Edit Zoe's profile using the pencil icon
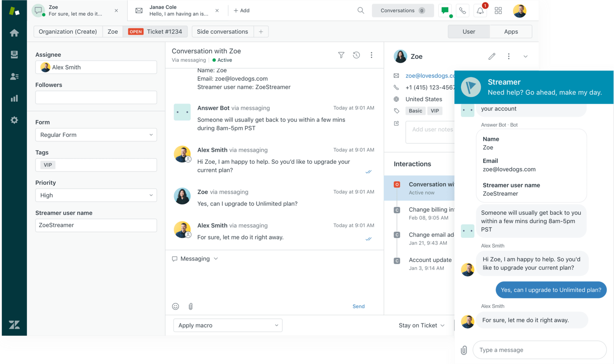 pos(492,56)
